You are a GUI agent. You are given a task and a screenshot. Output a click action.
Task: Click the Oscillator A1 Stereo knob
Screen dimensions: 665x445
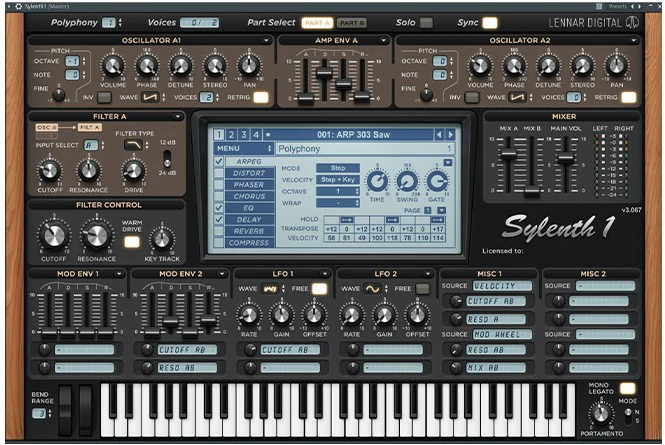(215, 66)
